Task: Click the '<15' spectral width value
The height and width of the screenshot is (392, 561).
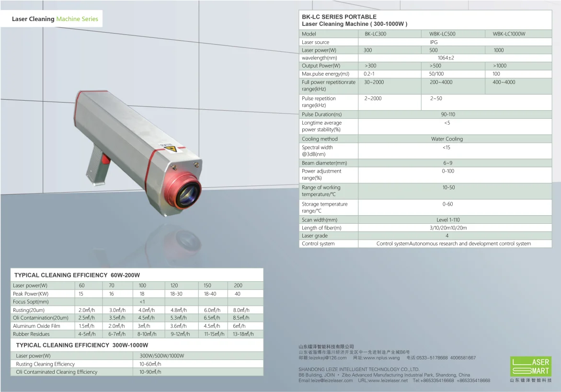Action: pos(446,148)
